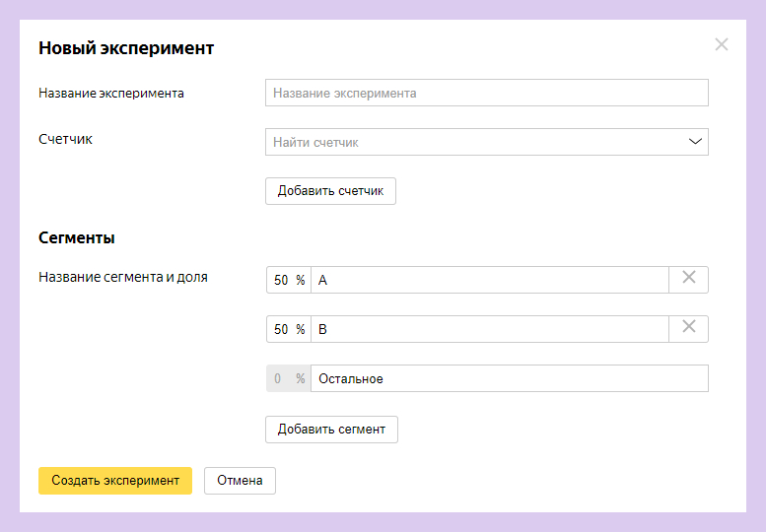The height and width of the screenshot is (532, 766).
Task: Click the Новый эксперимент heading
Action: (126, 47)
